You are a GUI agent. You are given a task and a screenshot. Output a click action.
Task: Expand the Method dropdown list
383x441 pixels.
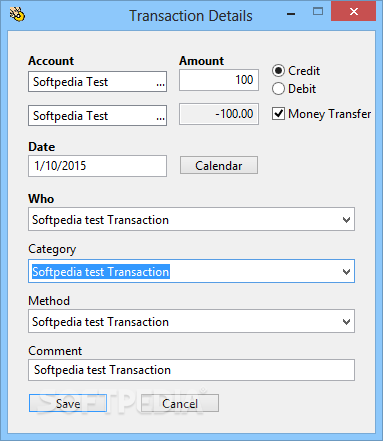coord(346,322)
